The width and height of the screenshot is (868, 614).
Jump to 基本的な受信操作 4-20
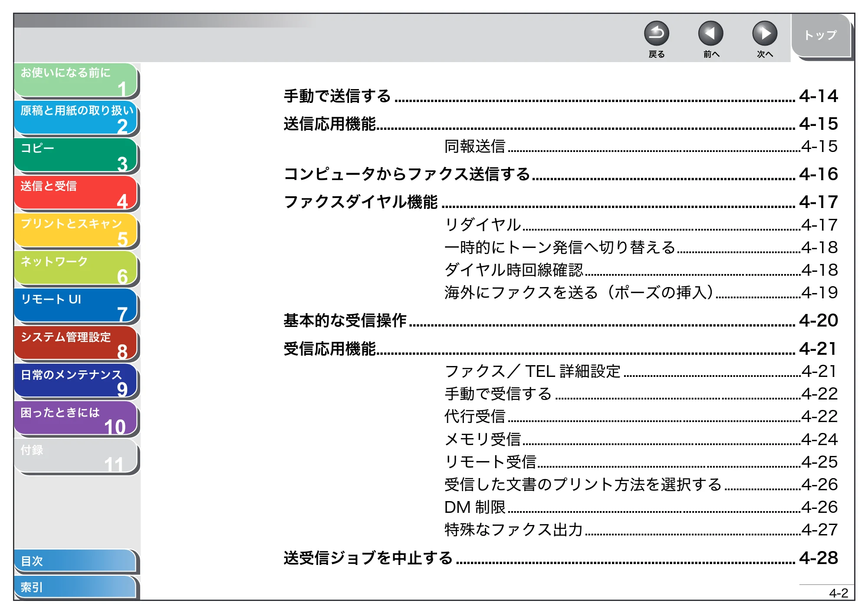561,320
